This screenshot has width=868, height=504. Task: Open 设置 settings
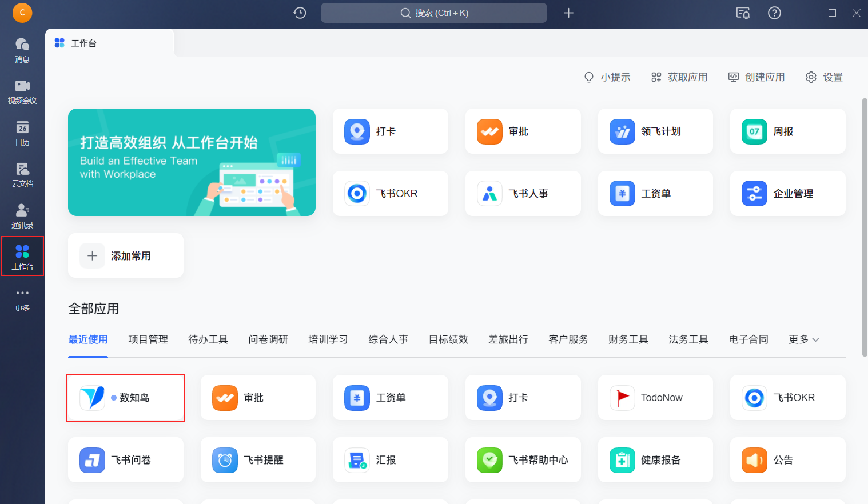coord(824,77)
